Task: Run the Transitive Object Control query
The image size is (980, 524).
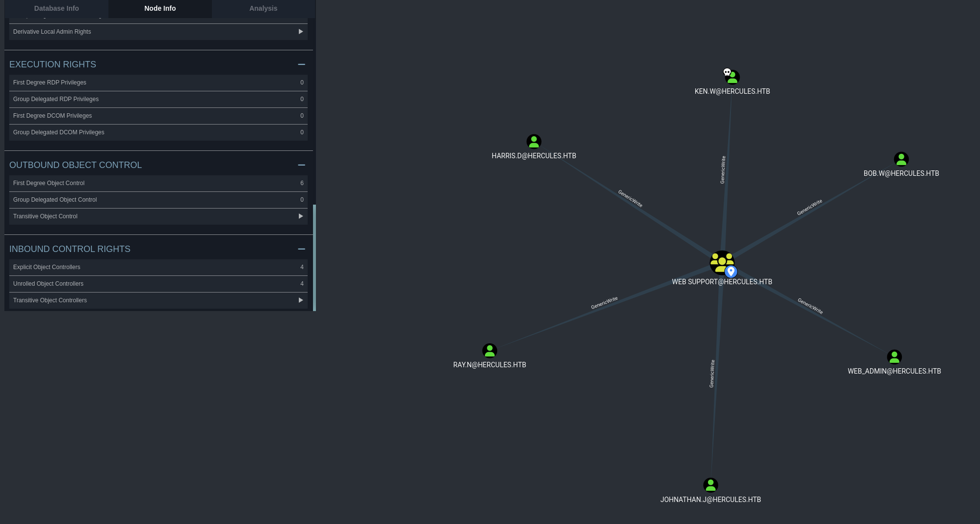Action: click(300, 216)
